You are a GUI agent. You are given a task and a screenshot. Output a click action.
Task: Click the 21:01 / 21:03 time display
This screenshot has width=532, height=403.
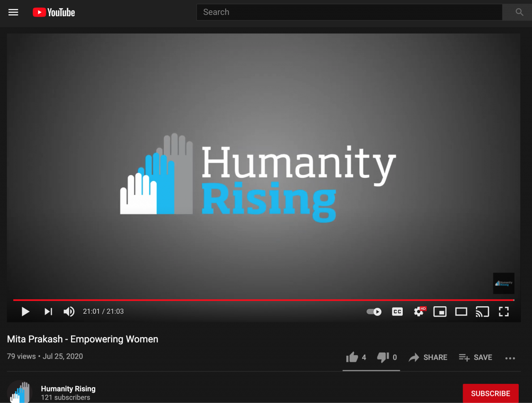tap(103, 312)
